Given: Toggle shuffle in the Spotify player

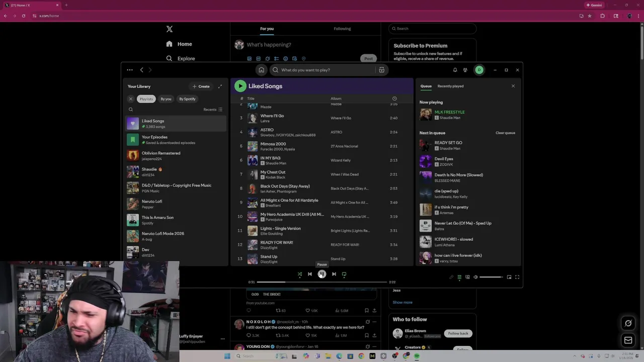Looking at the screenshot, I should (x=300, y=274).
